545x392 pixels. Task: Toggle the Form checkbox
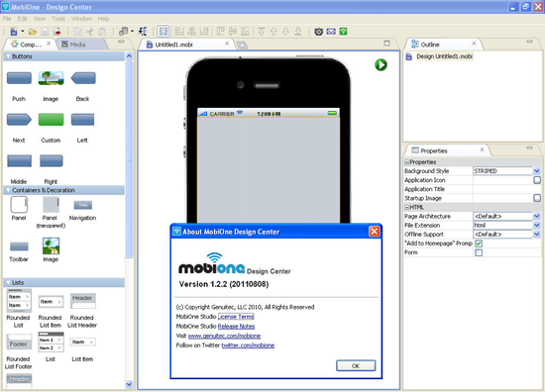[x=479, y=252]
